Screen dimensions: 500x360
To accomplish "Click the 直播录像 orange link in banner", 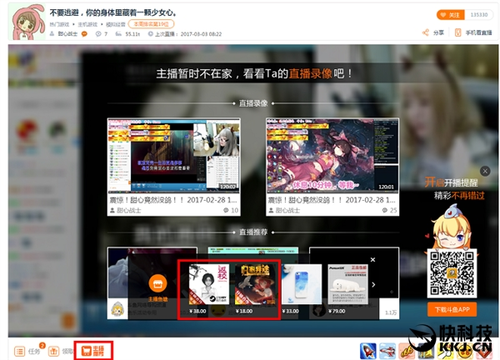I will coord(310,73).
